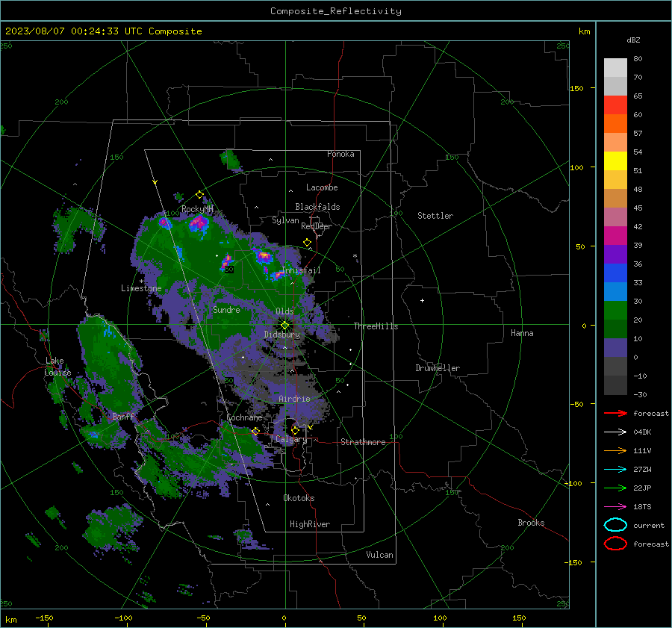Click the HighRiver label

click(310, 524)
